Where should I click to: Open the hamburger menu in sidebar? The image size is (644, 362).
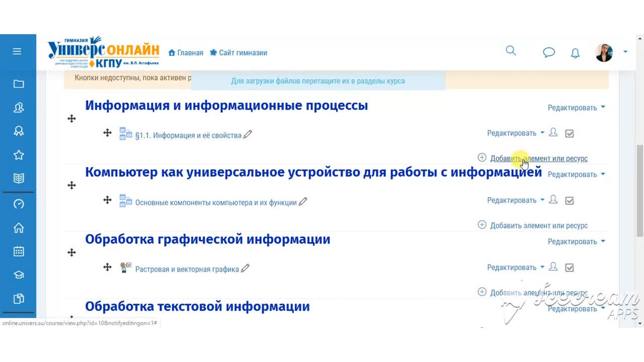click(x=17, y=51)
